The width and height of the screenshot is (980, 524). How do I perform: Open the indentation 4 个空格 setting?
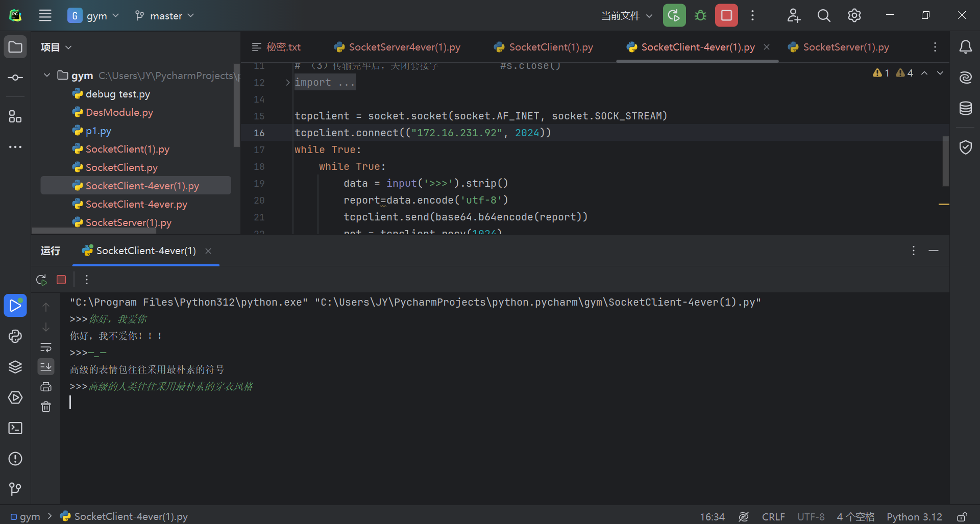[855, 517]
